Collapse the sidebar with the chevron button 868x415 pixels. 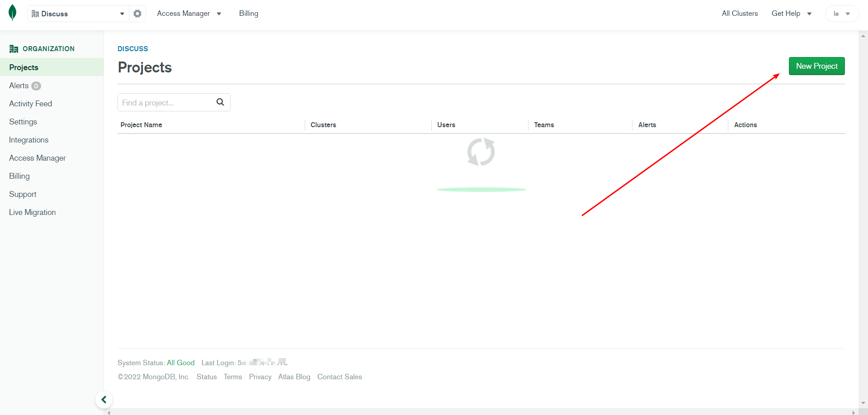click(104, 400)
